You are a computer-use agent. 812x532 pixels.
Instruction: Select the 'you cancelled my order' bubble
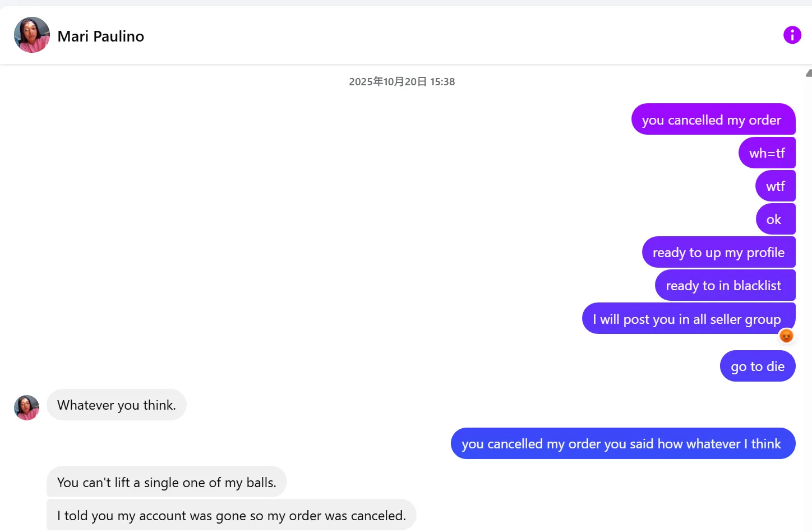tap(713, 120)
